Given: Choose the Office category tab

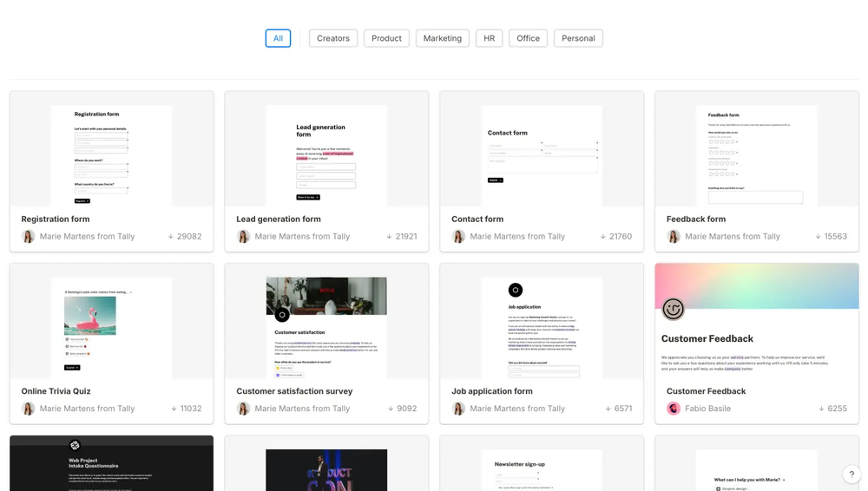Looking at the screenshot, I should pos(528,38).
